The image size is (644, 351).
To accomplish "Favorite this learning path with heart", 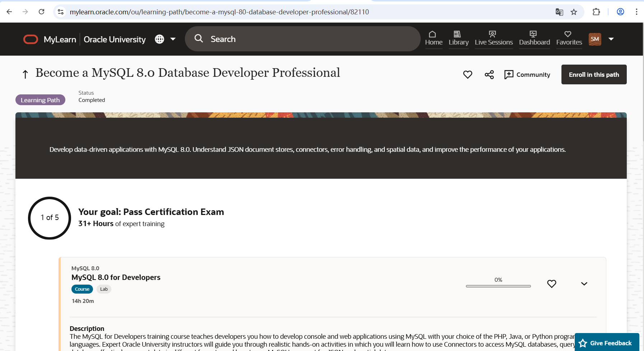I will [467, 75].
